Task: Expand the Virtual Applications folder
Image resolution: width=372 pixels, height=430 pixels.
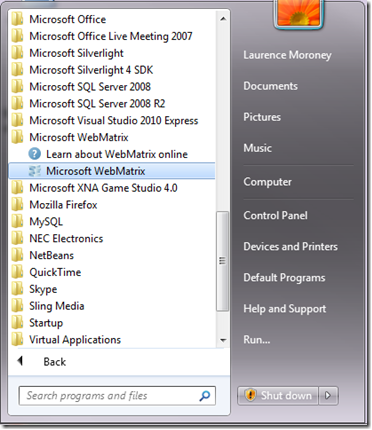Action: (112, 340)
